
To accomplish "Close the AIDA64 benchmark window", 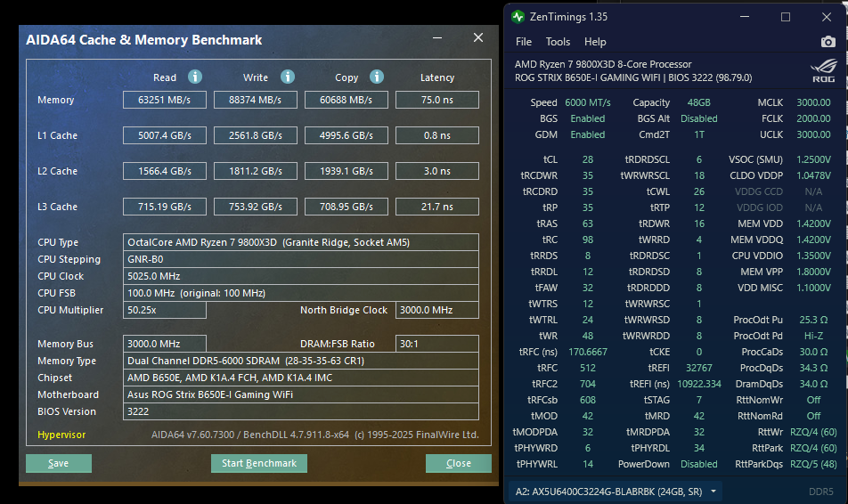I will pos(478,38).
